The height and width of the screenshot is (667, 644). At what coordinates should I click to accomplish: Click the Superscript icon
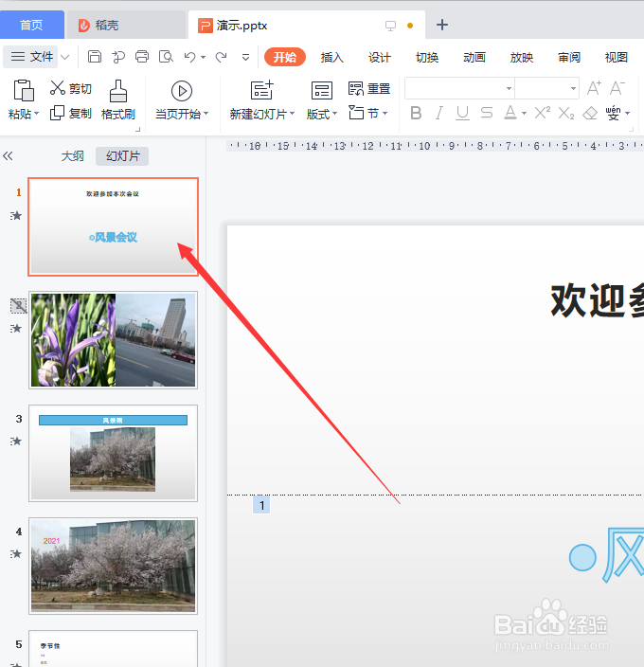click(x=543, y=113)
